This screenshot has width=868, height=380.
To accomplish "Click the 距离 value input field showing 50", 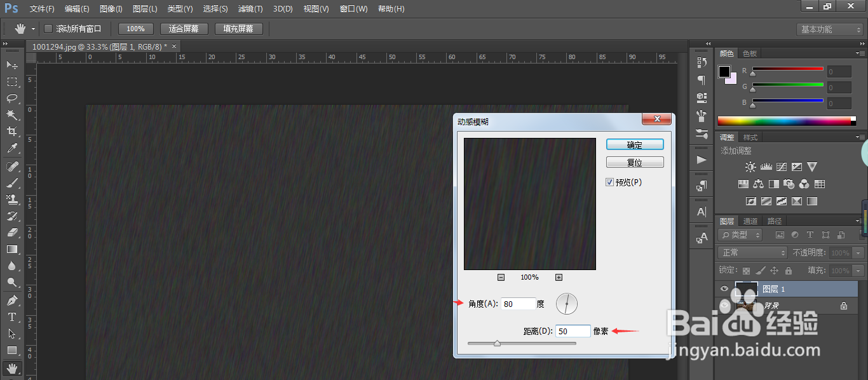I will tap(573, 330).
